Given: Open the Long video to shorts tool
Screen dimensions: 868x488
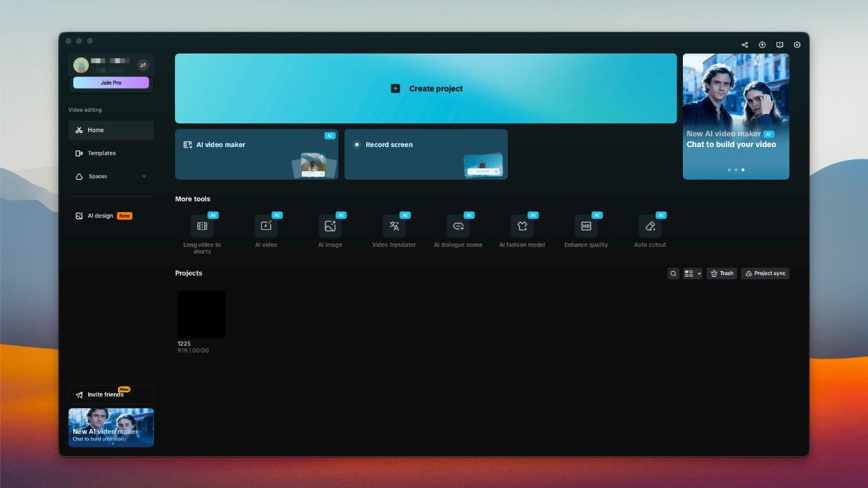Looking at the screenshot, I should coord(202,226).
